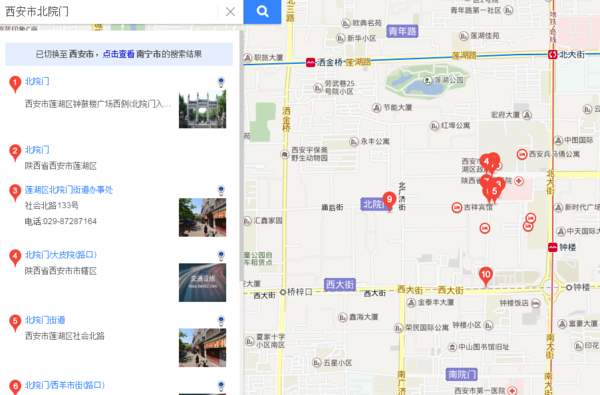Click the 桥梓口 bus stop marker
The width and height of the screenshot is (600, 395).
pos(283,292)
